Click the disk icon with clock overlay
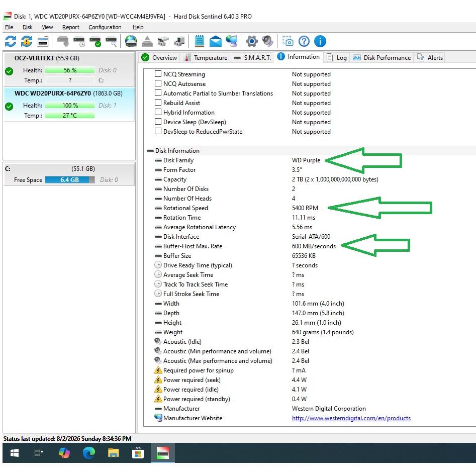476x476 pixels. coord(79,41)
